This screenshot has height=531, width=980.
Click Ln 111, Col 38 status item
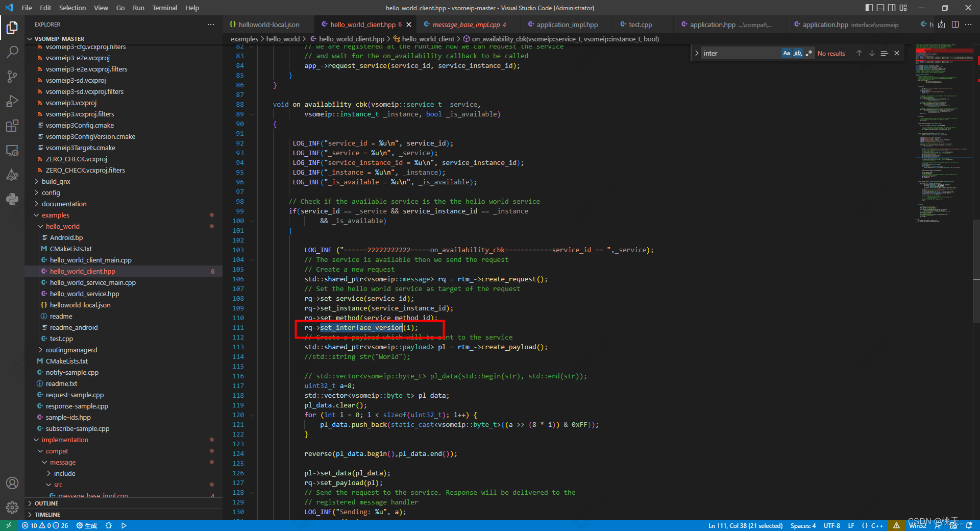[x=745, y=525]
